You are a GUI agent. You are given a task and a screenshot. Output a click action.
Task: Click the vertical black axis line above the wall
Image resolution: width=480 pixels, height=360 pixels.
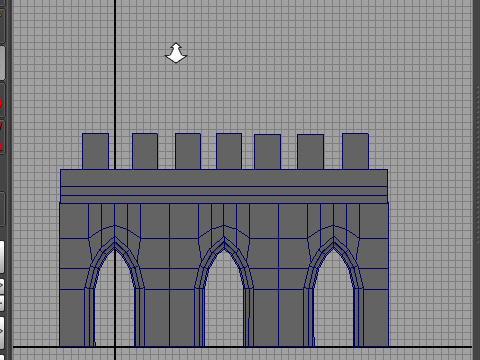coord(115,67)
